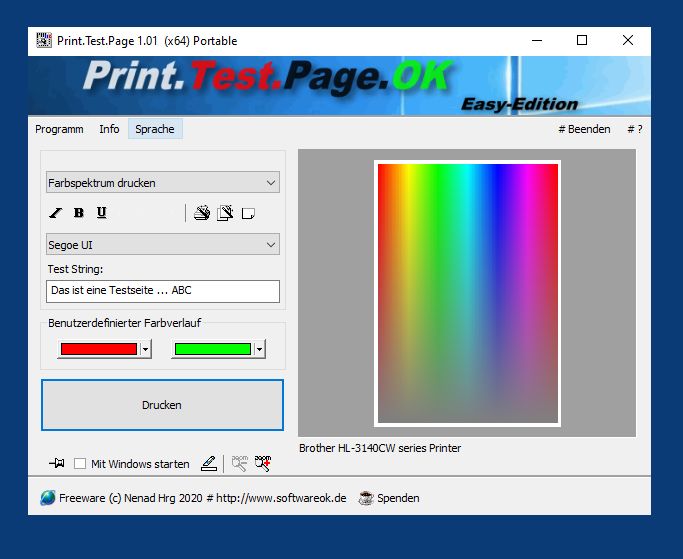Click the Spenden link
This screenshot has width=683, height=559.
point(398,498)
